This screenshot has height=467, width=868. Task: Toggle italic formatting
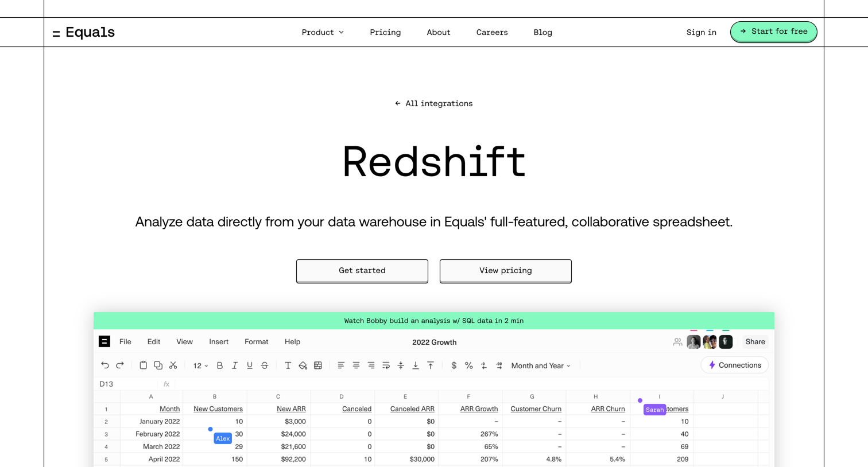(x=235, y=365)
